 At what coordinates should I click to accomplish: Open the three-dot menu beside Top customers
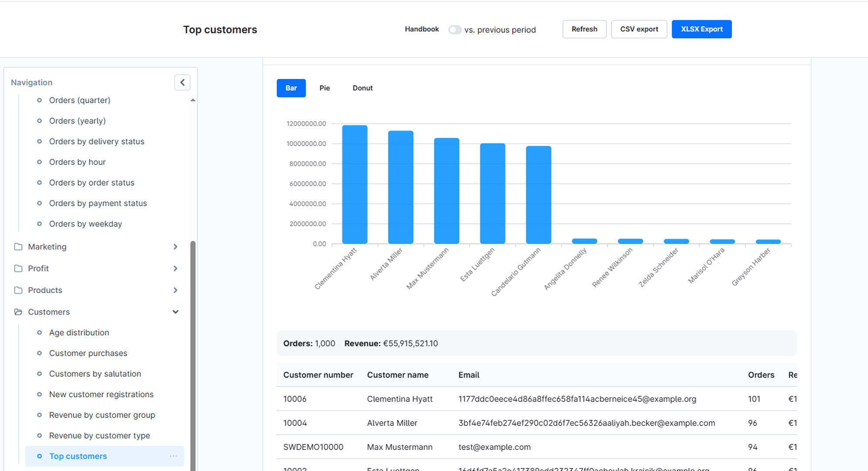click(x=173, y=456)
